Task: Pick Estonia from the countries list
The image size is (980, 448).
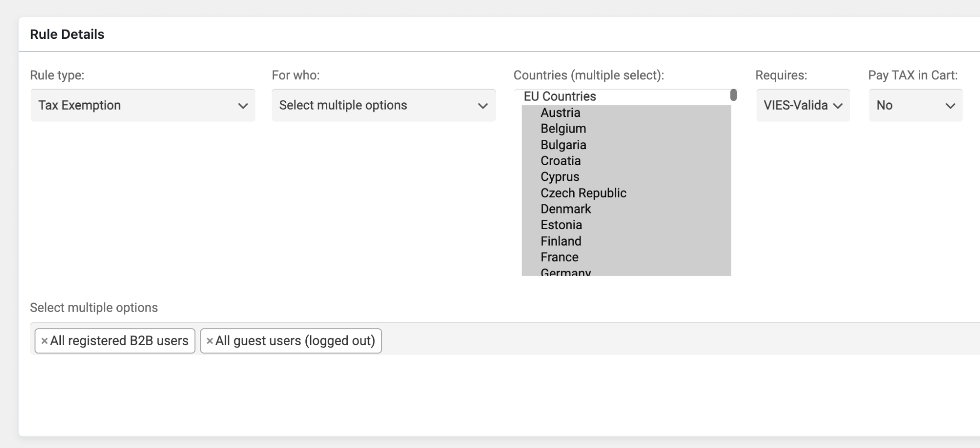Action: click(x=561, y=225)
